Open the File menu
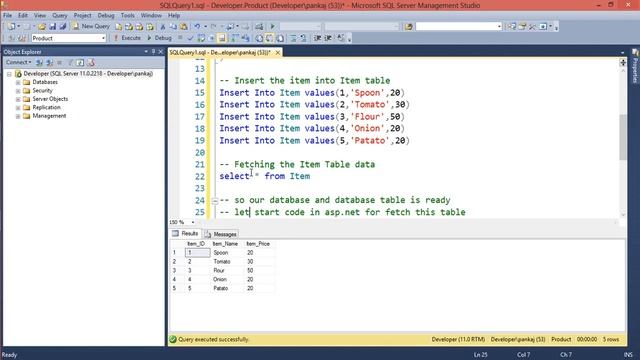This screenshot has width=640, height=360. coord(8,16)
